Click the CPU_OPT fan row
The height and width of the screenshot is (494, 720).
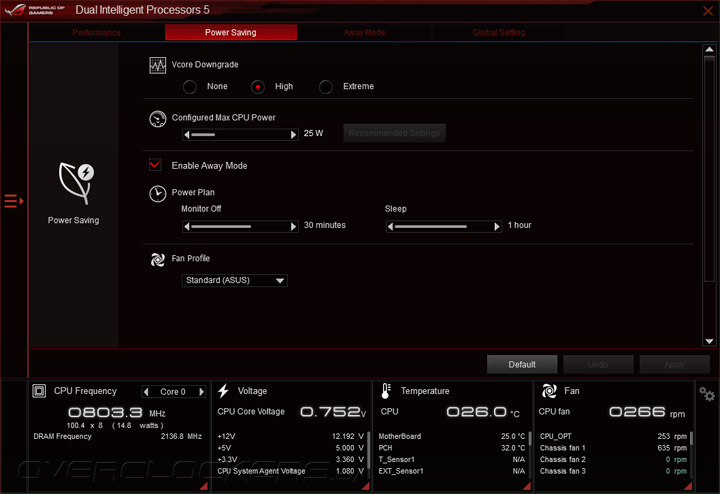[x=613, y=437]
